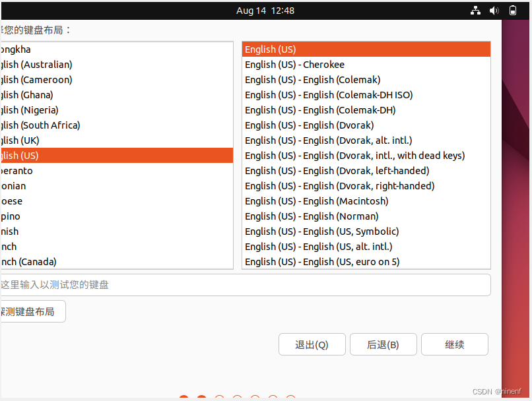Select highlighted English (US) variant at top of right list
532x401 pixels.
click(x=366, y=49)
